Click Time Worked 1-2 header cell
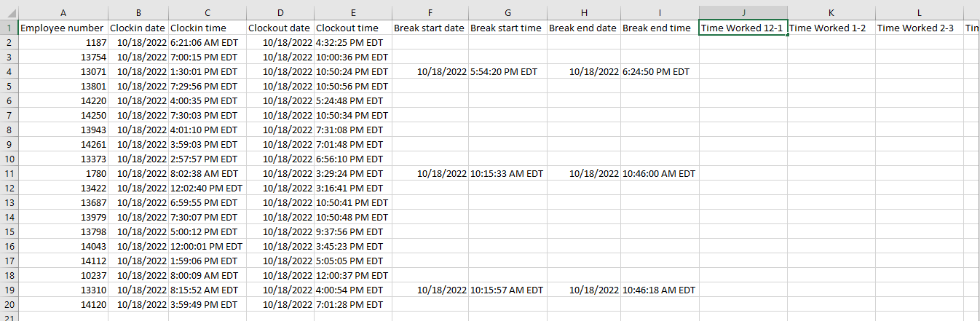 click(x=831, y=28)
